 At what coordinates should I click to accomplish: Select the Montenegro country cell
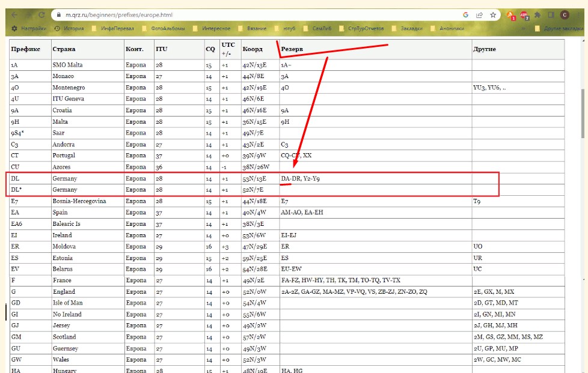tap(88, 88)
